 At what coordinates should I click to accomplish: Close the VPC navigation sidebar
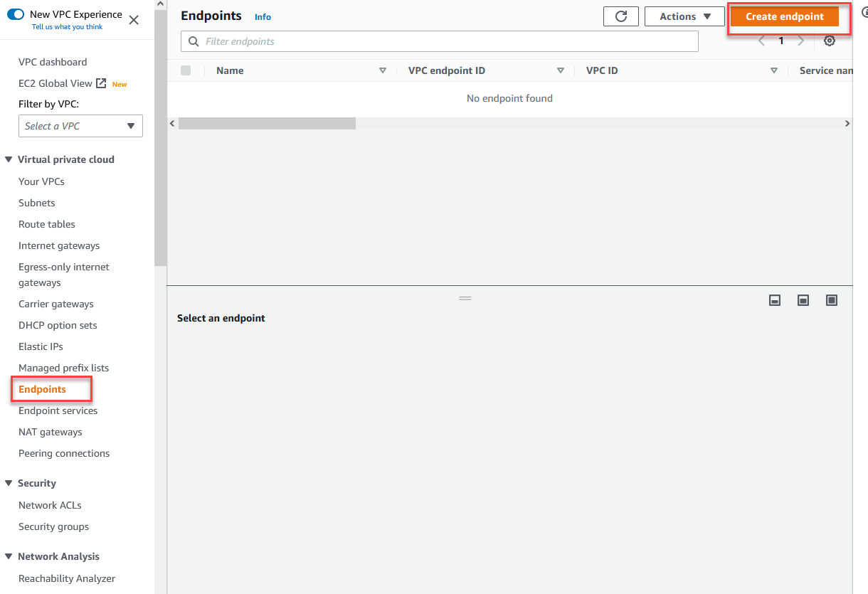click(x=134, y=20)
